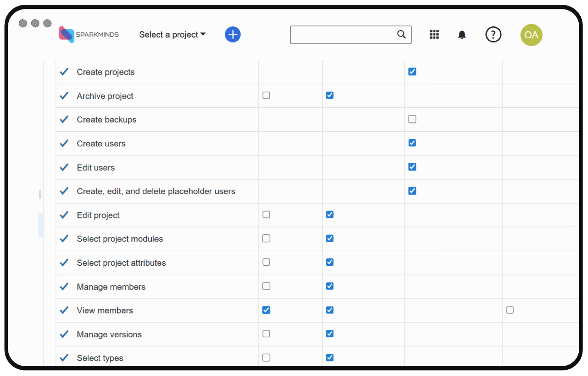Click the search magnifier icon
588x376 pixels.
point(401,34)
